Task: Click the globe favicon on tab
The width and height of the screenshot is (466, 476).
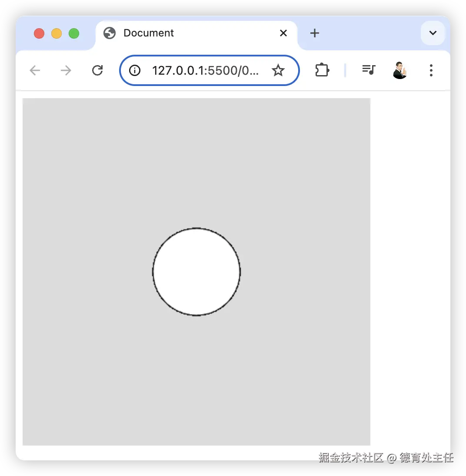Action: point(110,33)
